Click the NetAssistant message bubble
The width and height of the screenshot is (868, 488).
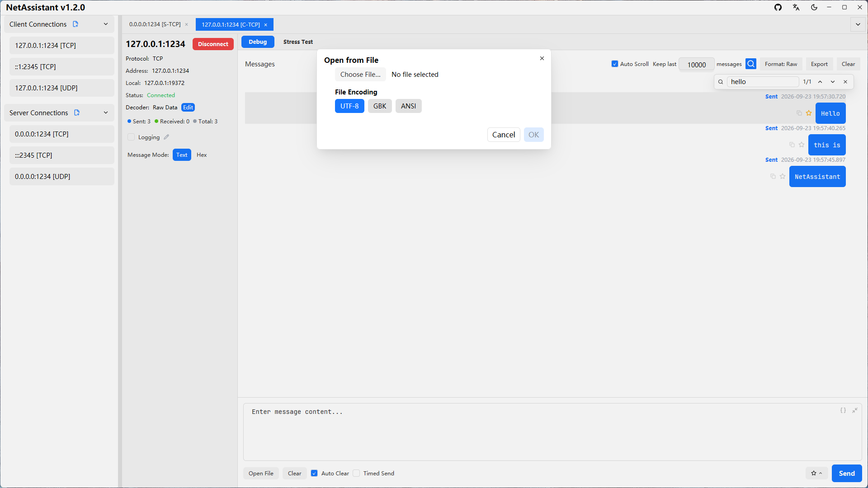[x=817, y=177]
